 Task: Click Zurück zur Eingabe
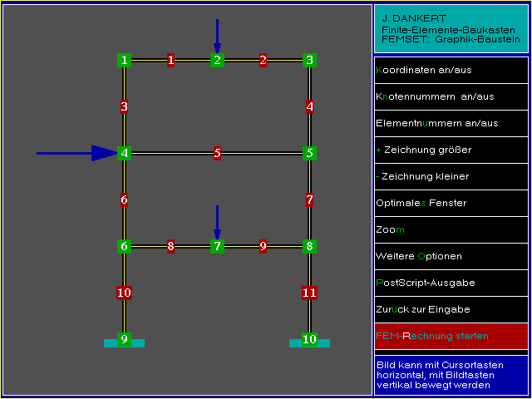[451, 309]
